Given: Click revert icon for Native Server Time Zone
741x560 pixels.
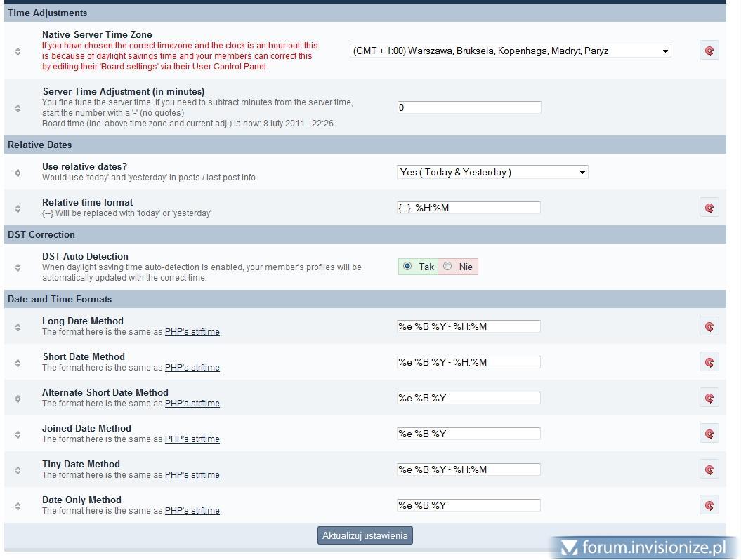Looking at the screenshot, I should [709, 51].
